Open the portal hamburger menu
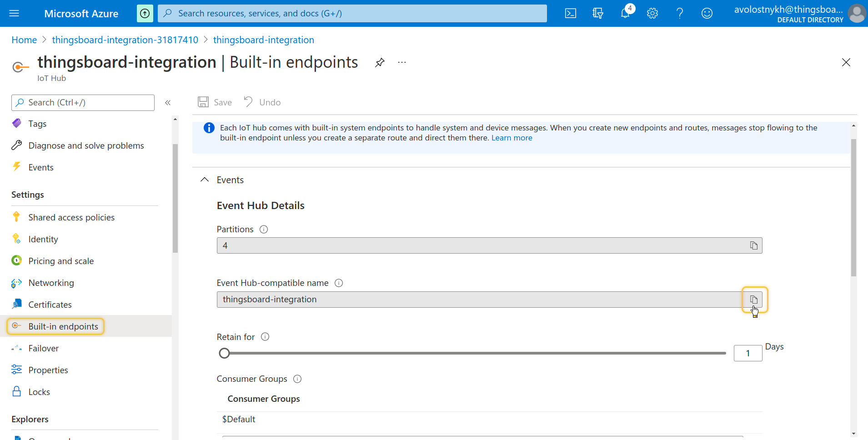Image resolution: width=868 pixels, height=440 pixels. coord(14,13)
